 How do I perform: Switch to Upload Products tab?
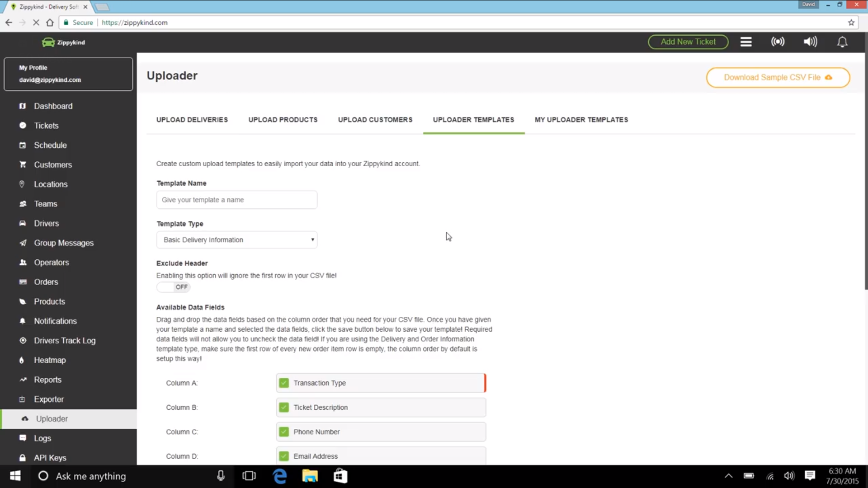point(283,120)
